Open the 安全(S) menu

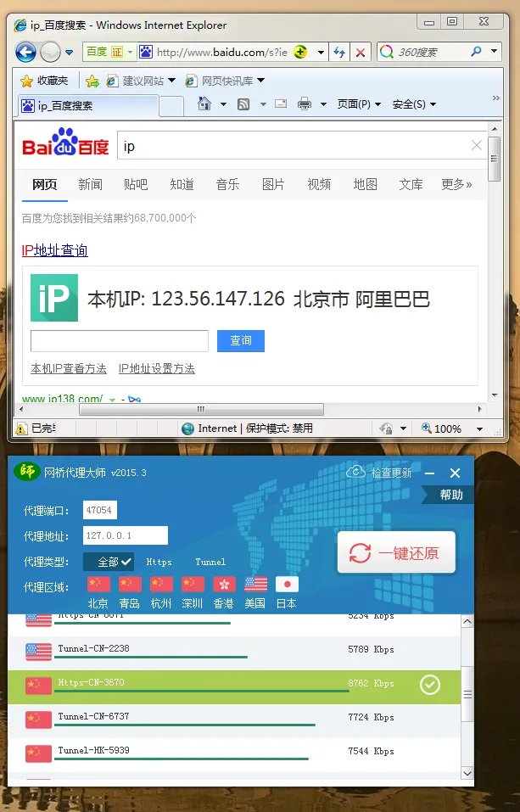pyautogui.click(x=414, y=104)
